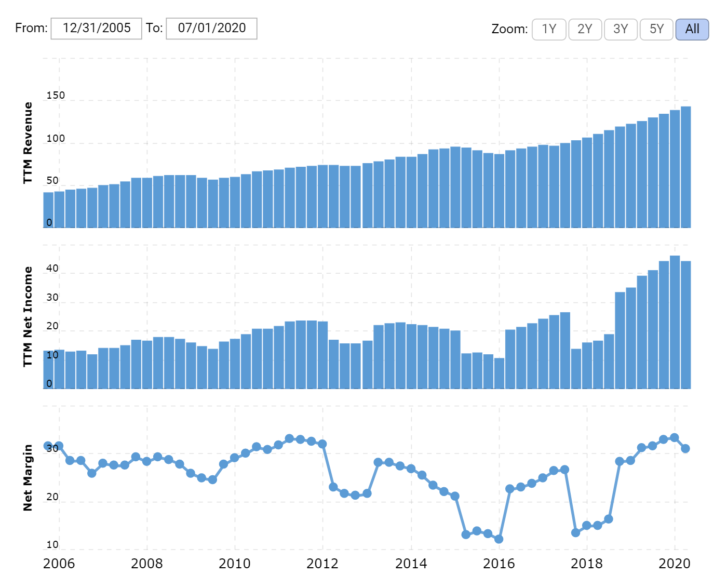Click the 2020 x-axis label
727x588 pixels.
click(675, 564)
